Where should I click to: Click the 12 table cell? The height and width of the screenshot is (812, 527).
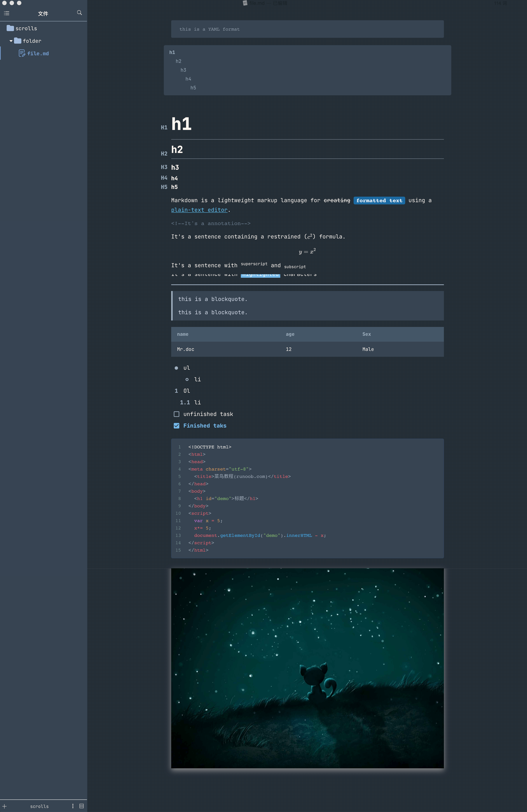pos(289,349)
